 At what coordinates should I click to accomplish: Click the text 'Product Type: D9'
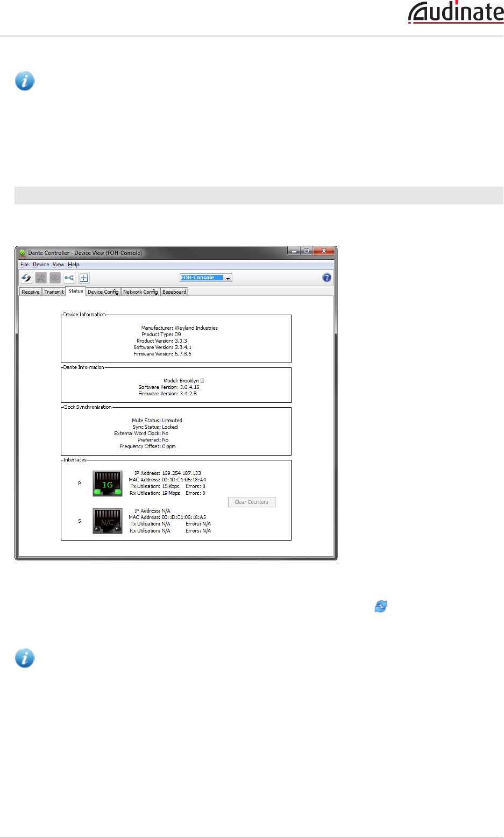click(x=161, y=334)
